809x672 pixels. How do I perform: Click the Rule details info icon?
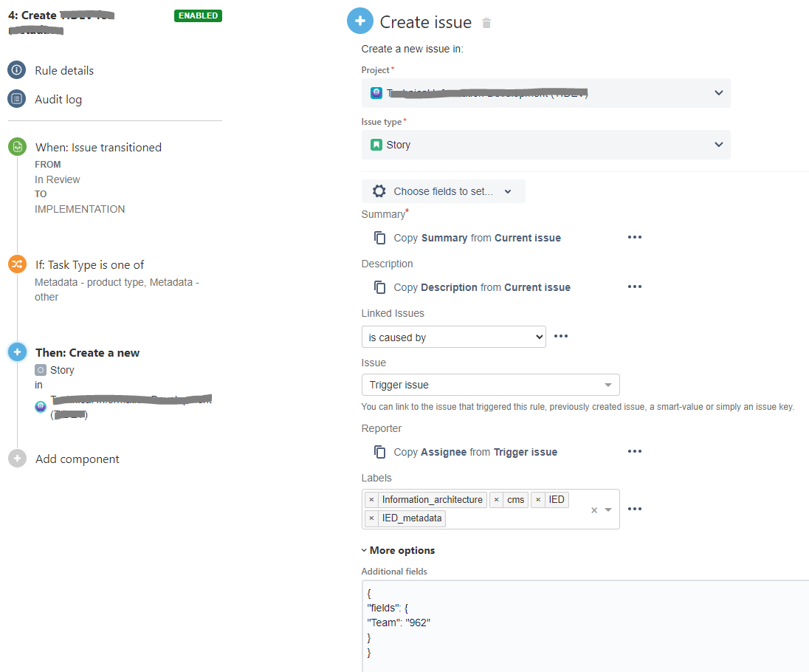point(16,70)
